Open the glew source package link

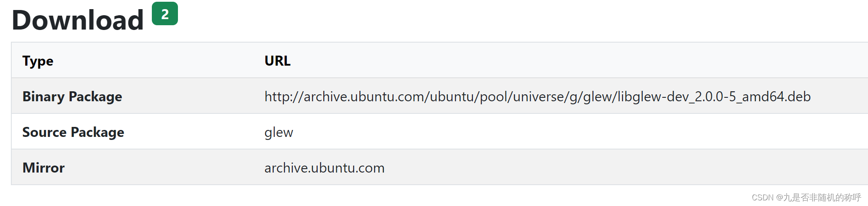(279, 132)
